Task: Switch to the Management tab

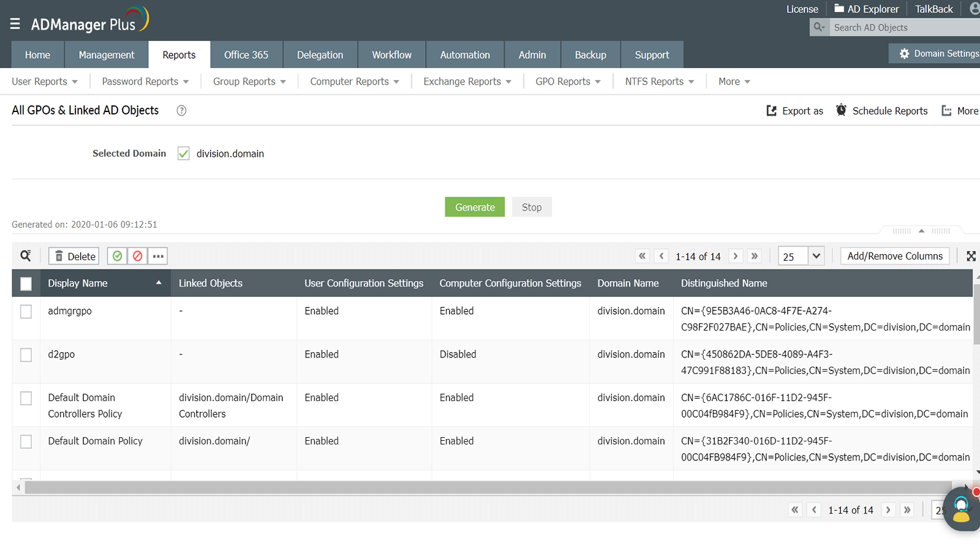Action: click(107, 54)
